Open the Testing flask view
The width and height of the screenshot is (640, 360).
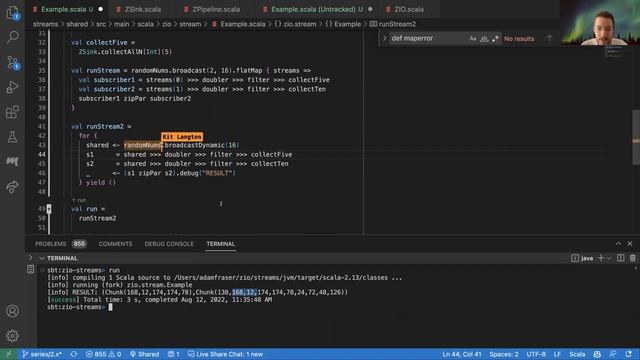pos(12,137)
